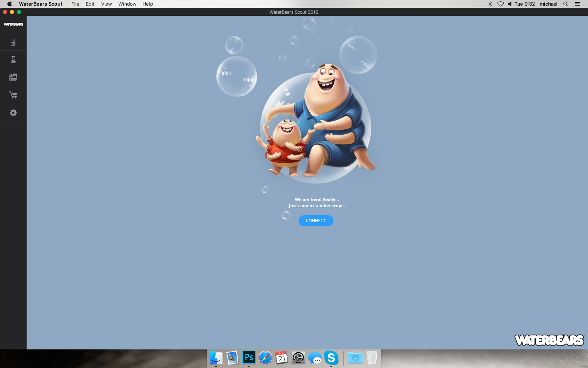The width and height of the screenshot is (588, 368).
Task: Open Photoshop from the Dock
Action: [249, 358]
